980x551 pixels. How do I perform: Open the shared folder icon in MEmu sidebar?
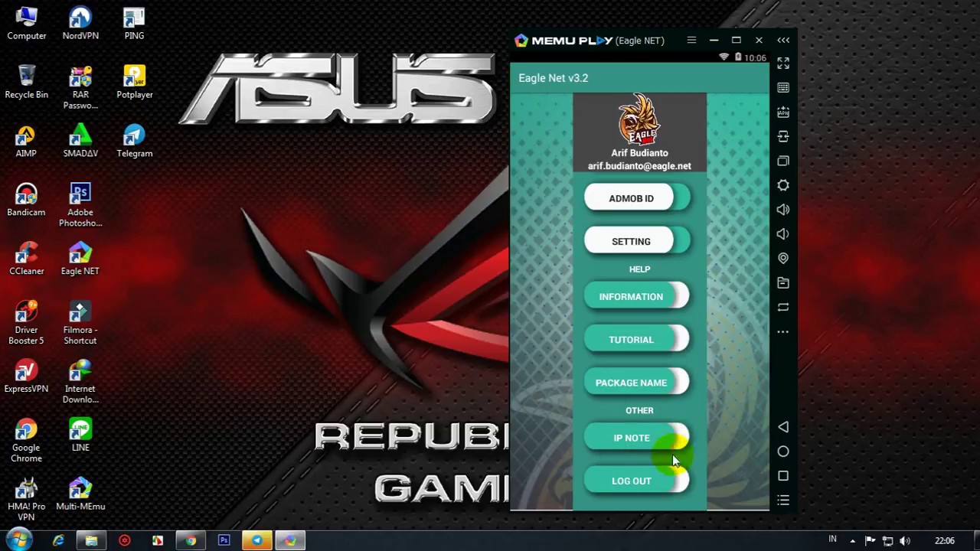(x=783, y=283)
